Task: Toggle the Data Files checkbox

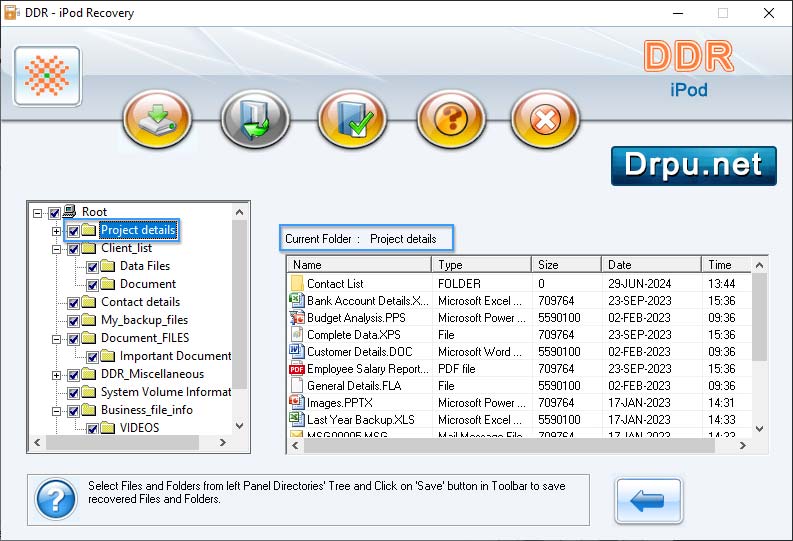Action: click(x=92, y=267)
